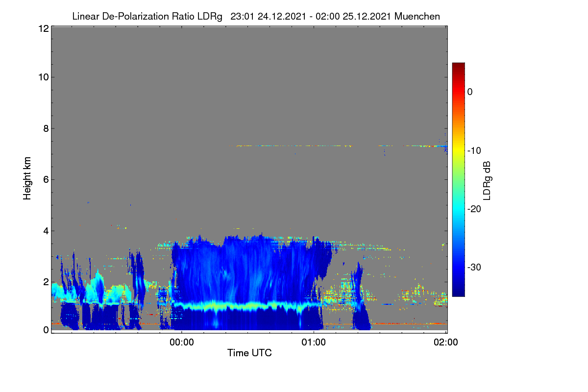Click the 10 height tick label
Viewport: 588px width, 392px height.
[x=43, y=77]
